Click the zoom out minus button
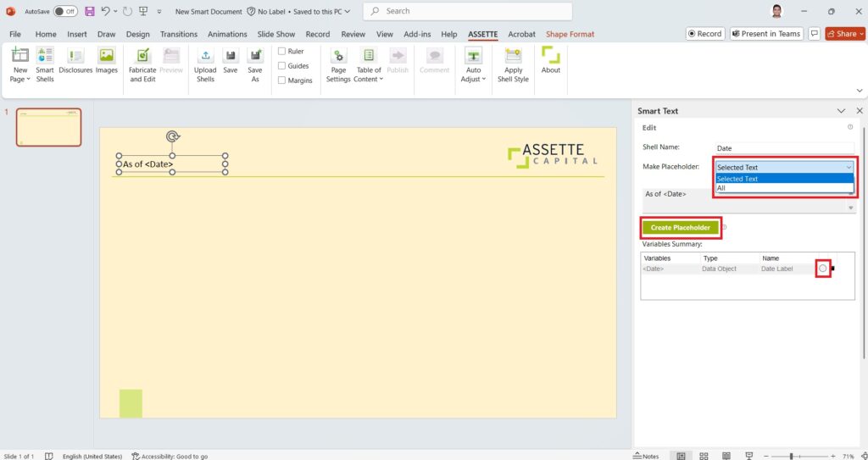The image size is (868, 460). coord(766,456)
